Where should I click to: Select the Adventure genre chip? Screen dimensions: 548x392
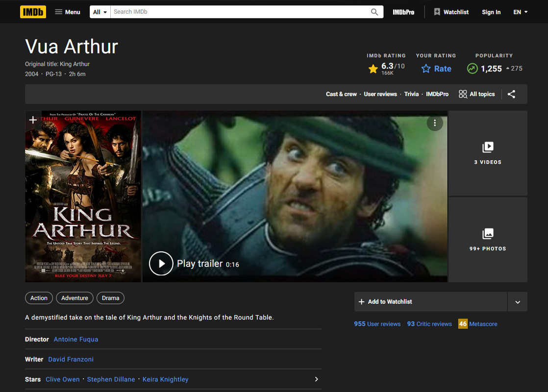point(75,298)
